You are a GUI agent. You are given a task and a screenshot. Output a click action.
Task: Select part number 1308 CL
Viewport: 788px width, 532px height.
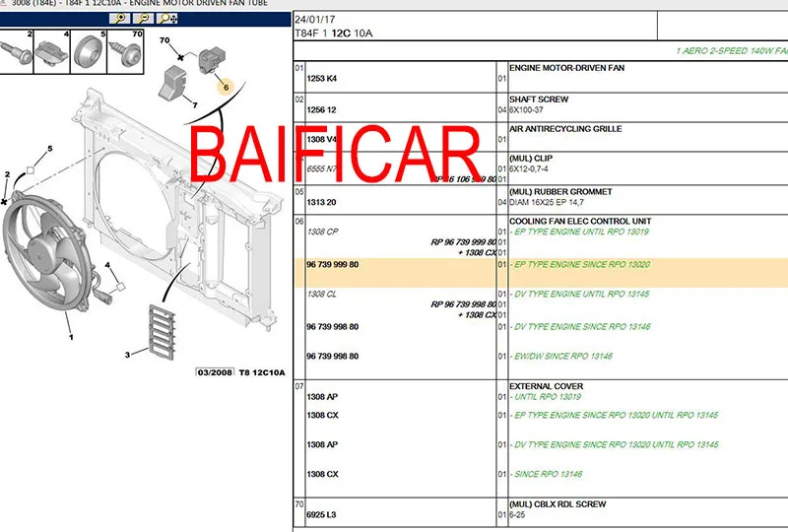[x=322, y=295]
